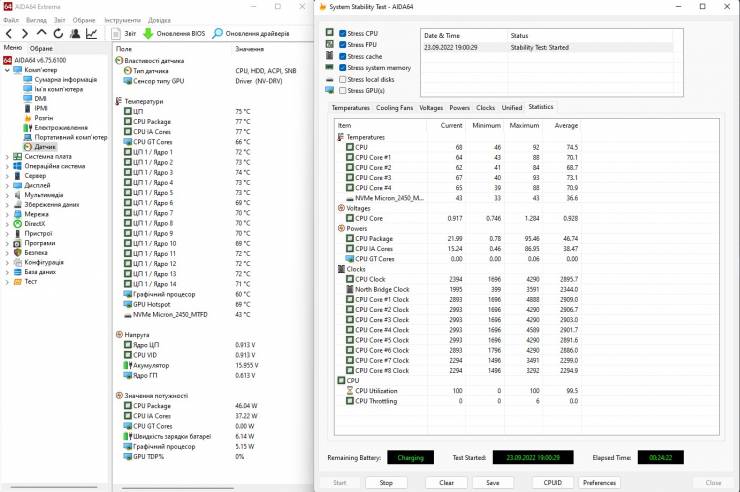Collapse the Комп'ютер tree node
Screen dimensions: 740x492
(7, 70)
